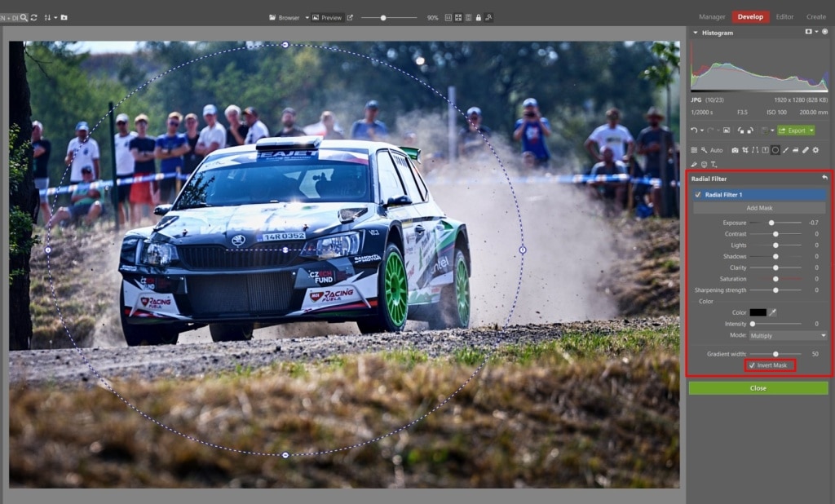Click the radial filter's top handle
Viewport: 835px width, 504px height.
click(285, 45)
